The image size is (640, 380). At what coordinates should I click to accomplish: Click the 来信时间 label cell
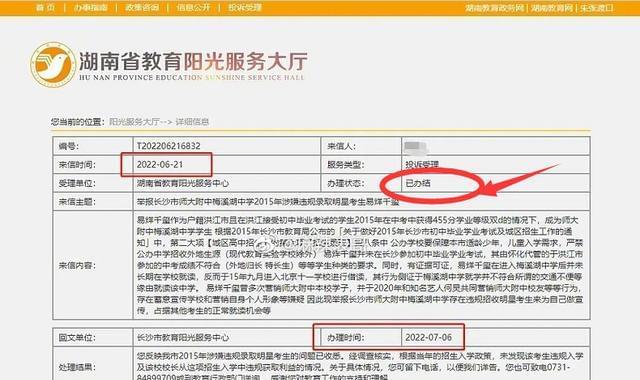point(93,164)
